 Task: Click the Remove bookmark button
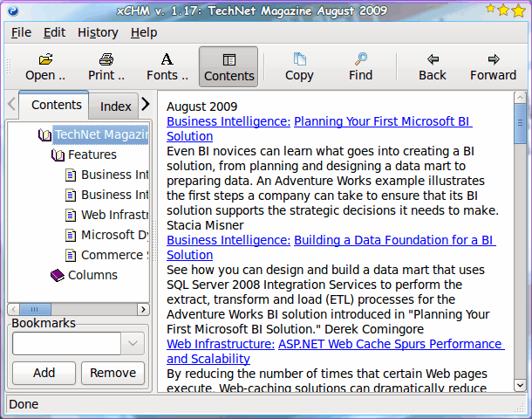pyautogui.click(x=113, y=373)
